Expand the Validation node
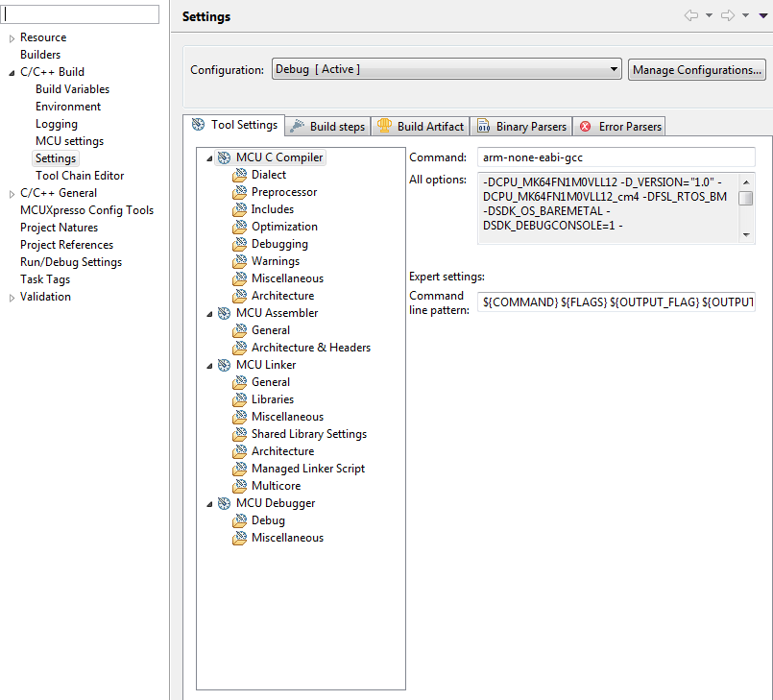The height and width of the screenshot is (700, 773). pos(12,298)
